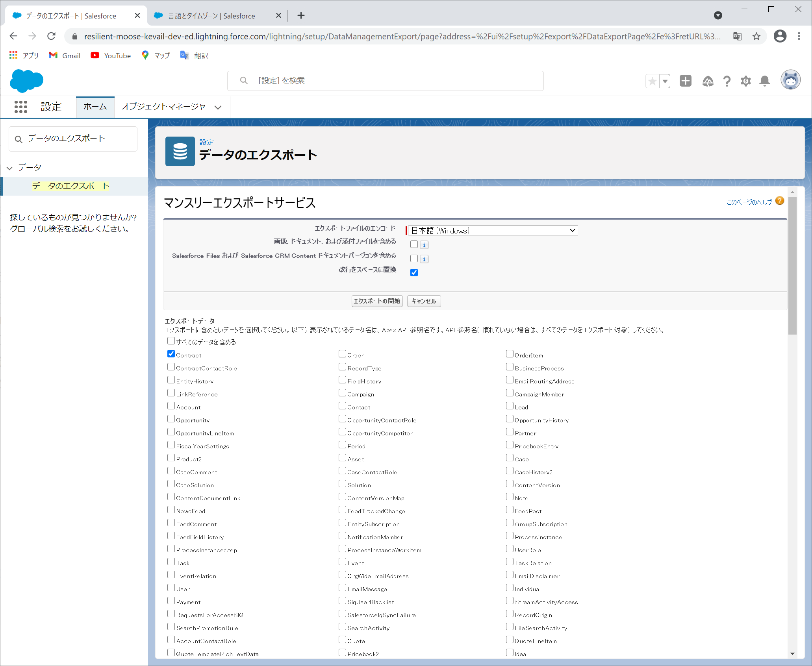The image size is (812, 666).
Task: Check the すべてのデータを含める checkbox
Action: click(171, 340)
